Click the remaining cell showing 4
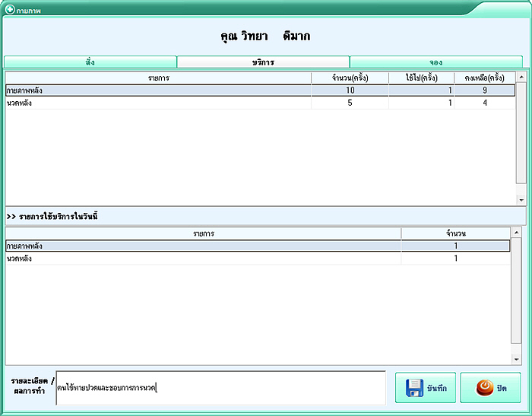Viewport: 532px width, 416px height. [x=485, y=103]
